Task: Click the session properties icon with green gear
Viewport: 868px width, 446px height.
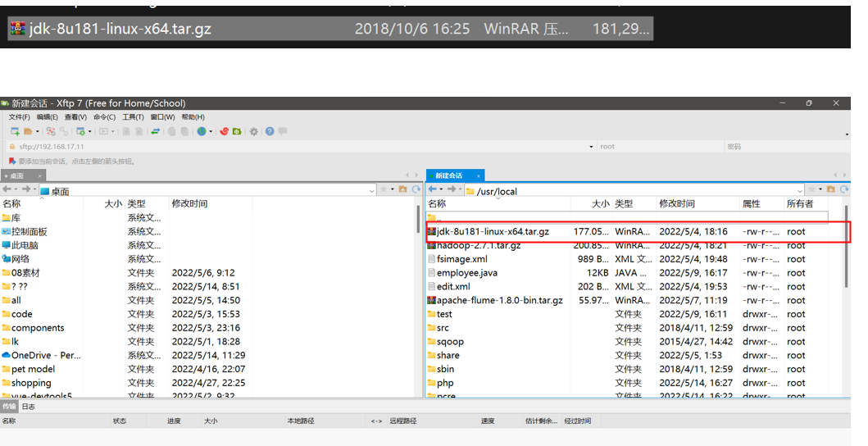Action: pos(81,131)
